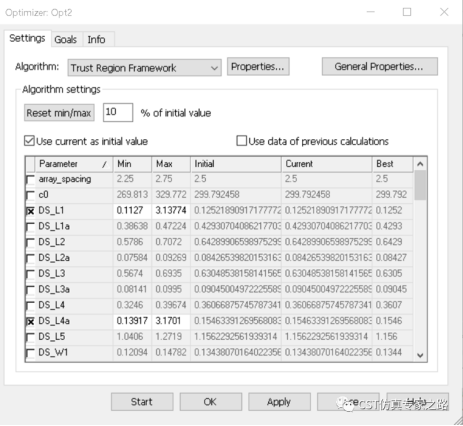Switch to the Info tab
The width and height of the screenshot is (463, 426).
[97, 39]
